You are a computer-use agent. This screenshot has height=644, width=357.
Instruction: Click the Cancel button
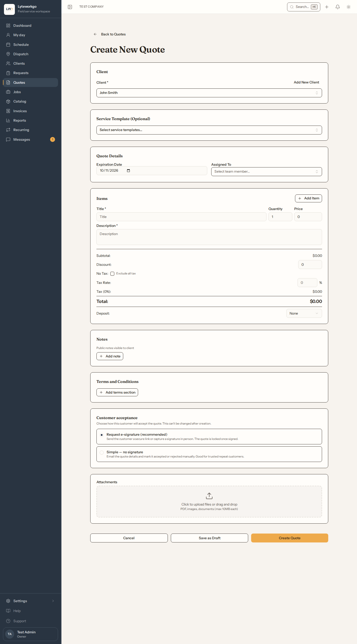pyautogui.click(x=129, y=538)
